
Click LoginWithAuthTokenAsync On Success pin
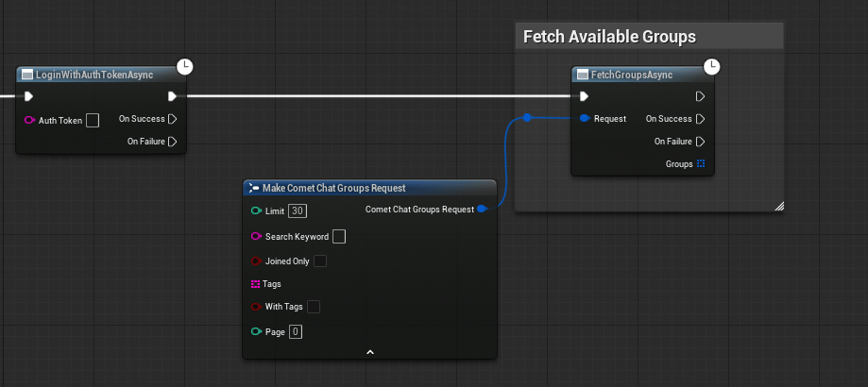pyautogui.click(x=172, y=119)
